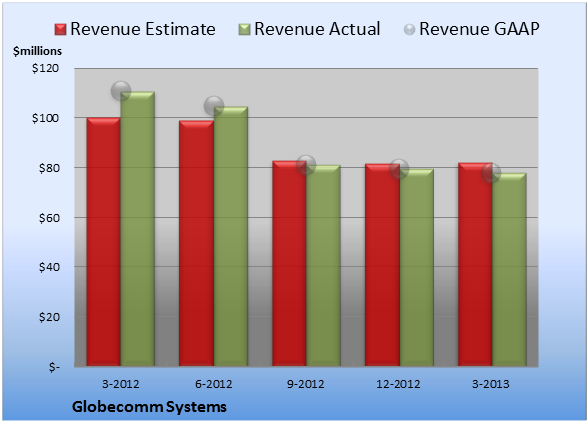Click the '$60' axis value

pyautogui.click(x=49, y=218)
